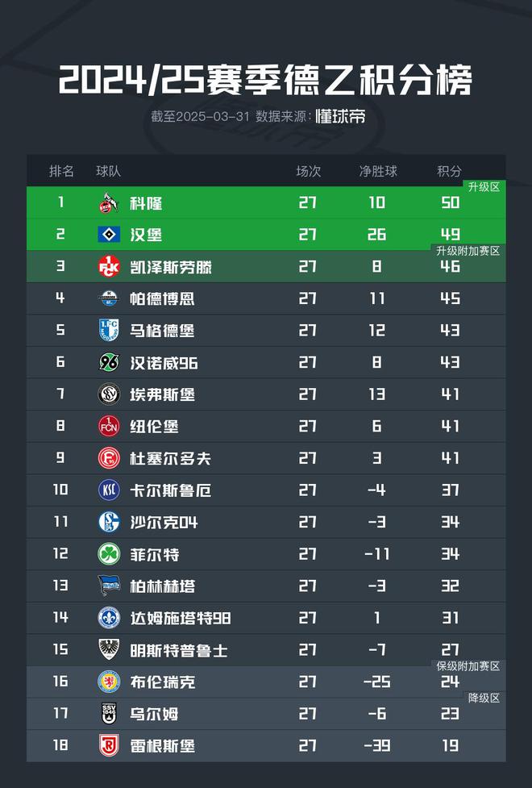Click the Schalke 04 blue crest

[108, 522]
